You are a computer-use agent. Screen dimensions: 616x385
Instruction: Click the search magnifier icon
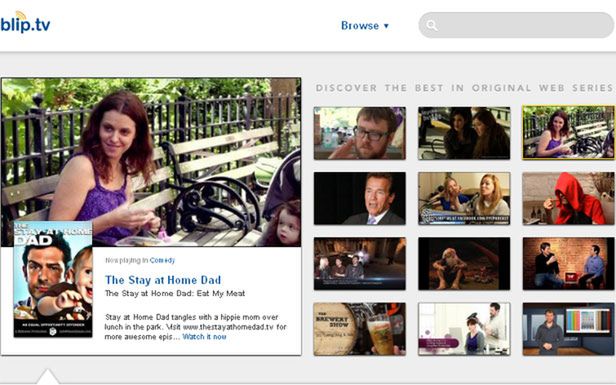click(432, 26)
